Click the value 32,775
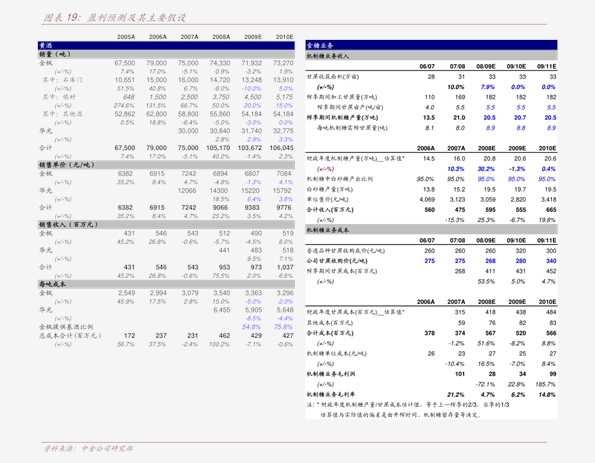 pos(283,131)
